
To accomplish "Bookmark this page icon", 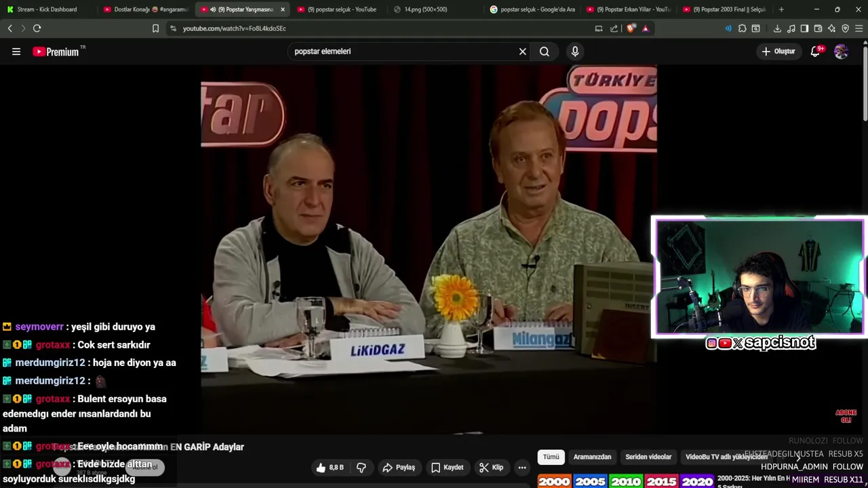I will pos(155,28).
